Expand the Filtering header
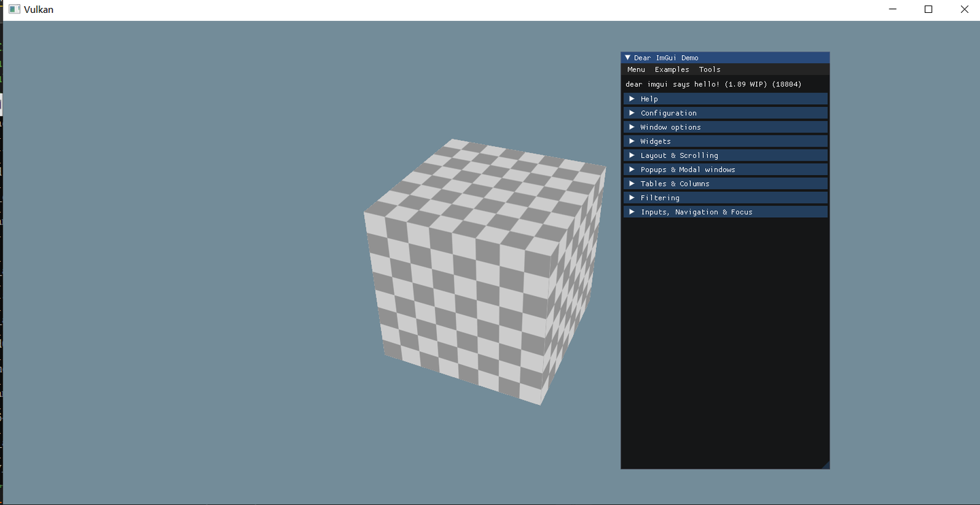The width and height of the screenshot is (980, 505). click(725, 198)
